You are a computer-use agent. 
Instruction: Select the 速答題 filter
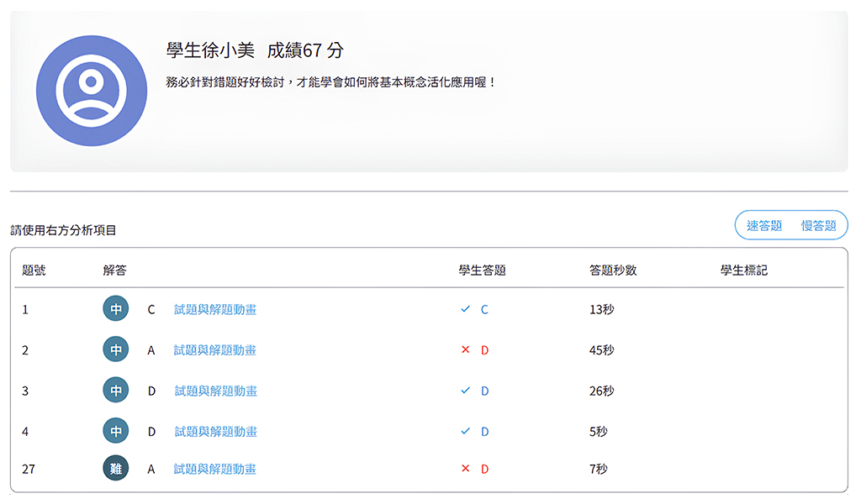click(x=763, y=225)
